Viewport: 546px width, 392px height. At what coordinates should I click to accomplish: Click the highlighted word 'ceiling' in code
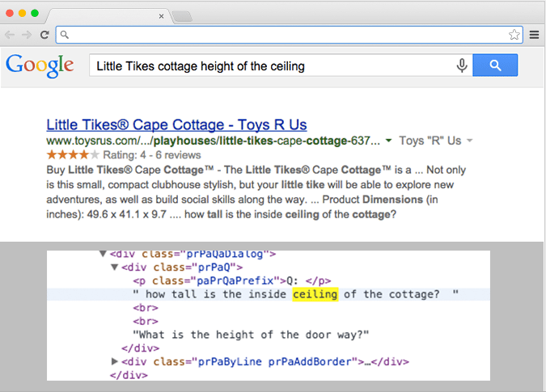click(x=315, y=294)
